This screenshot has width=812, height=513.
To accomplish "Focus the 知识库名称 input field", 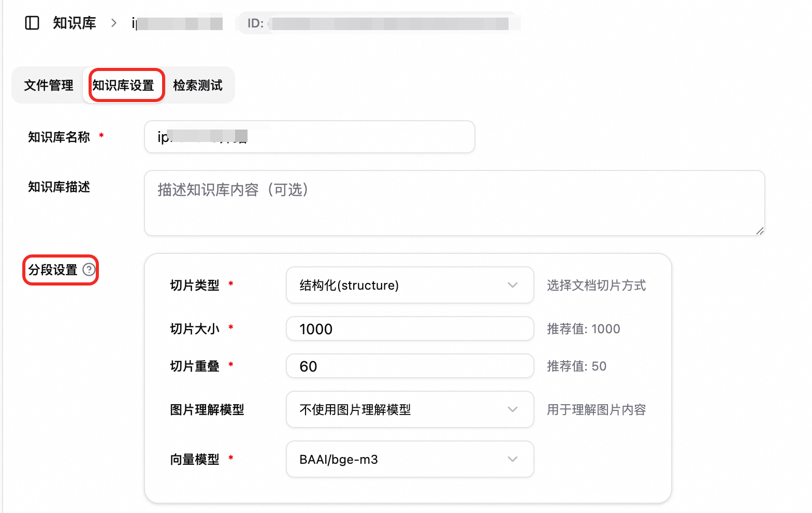I will pos(310,137).
